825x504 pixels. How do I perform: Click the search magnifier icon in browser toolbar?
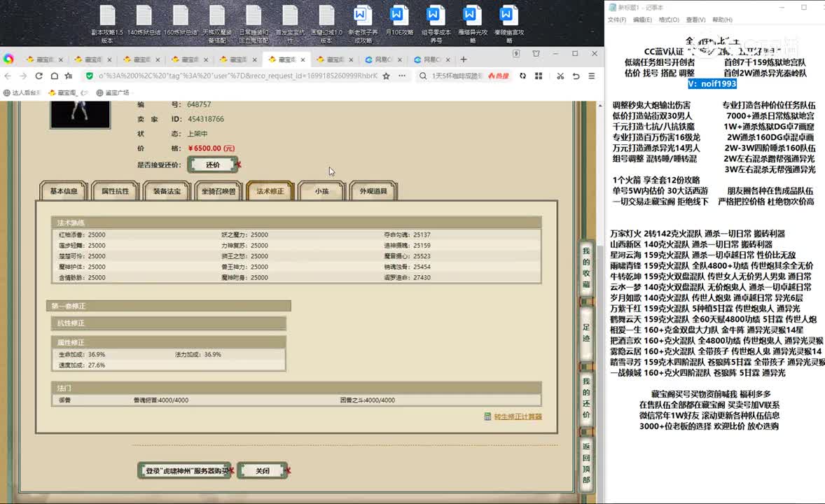pyautogui.click(x=423, y=76)
